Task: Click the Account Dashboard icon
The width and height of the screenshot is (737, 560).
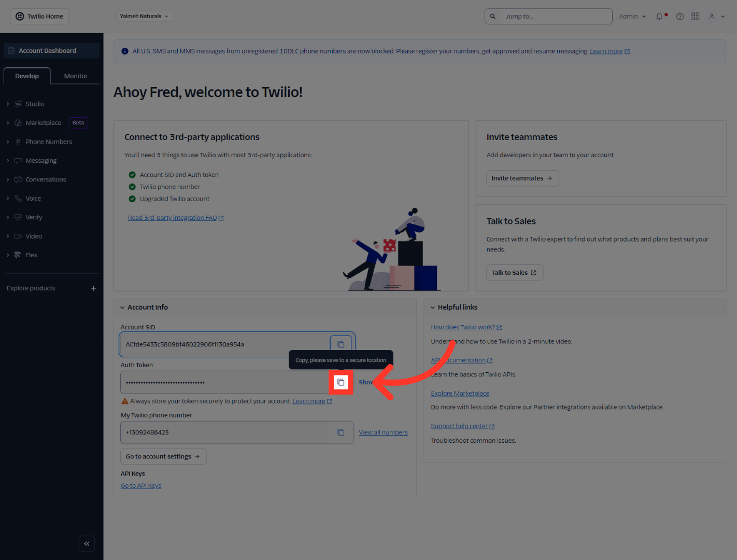Action: pyautogui.click(x=11, y=51)
